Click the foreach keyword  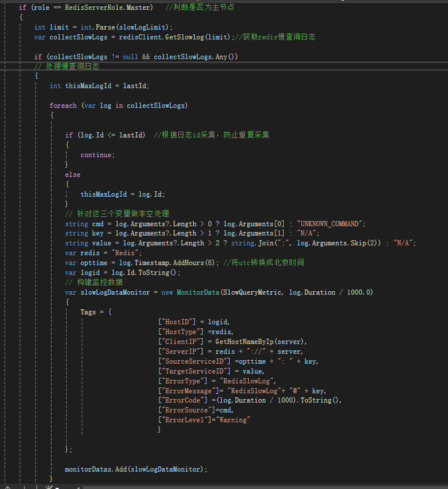click(x=63, y=106)
